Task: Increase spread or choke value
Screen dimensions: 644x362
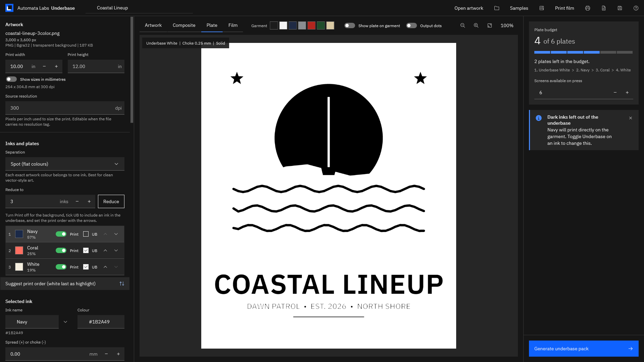Action: tap(118, 354)
